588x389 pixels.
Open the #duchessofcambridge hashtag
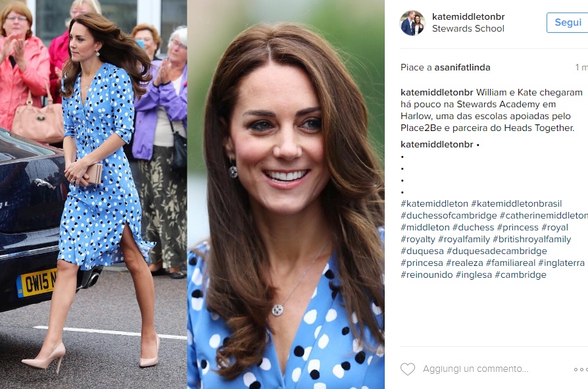pos(449,216)
